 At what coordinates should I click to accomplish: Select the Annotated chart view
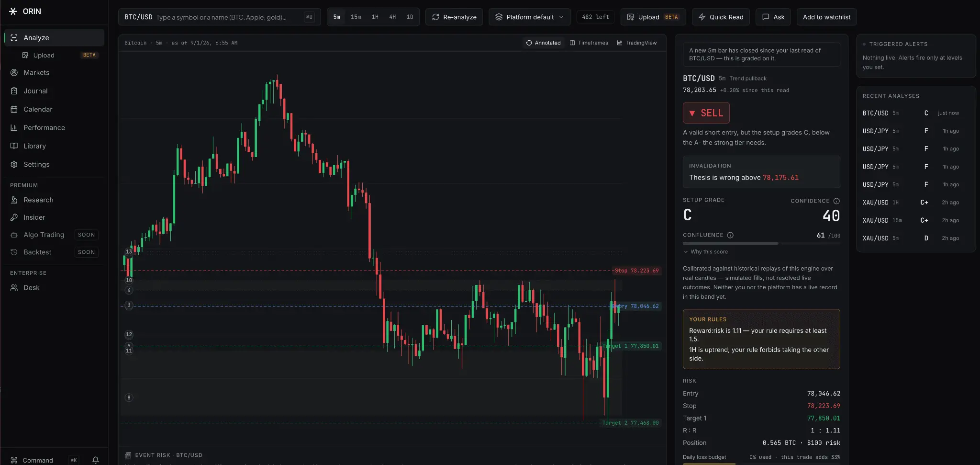point(544,43)
